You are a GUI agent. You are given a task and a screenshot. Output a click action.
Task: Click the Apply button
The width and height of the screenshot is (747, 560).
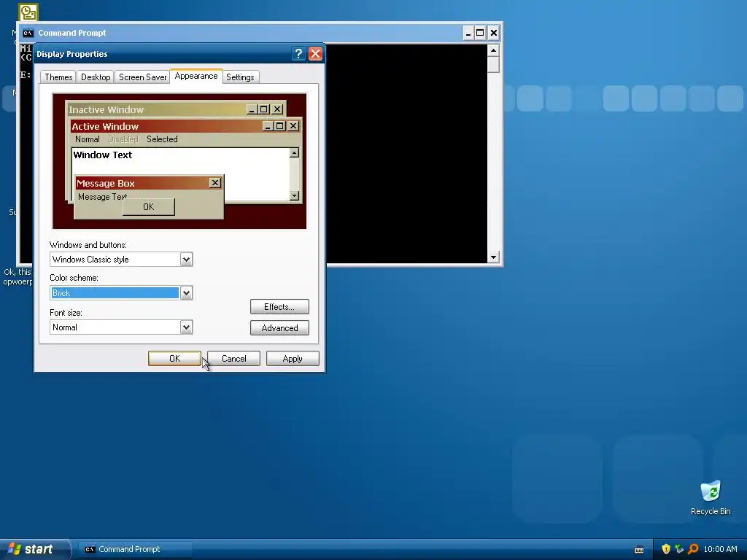point(293,359)
